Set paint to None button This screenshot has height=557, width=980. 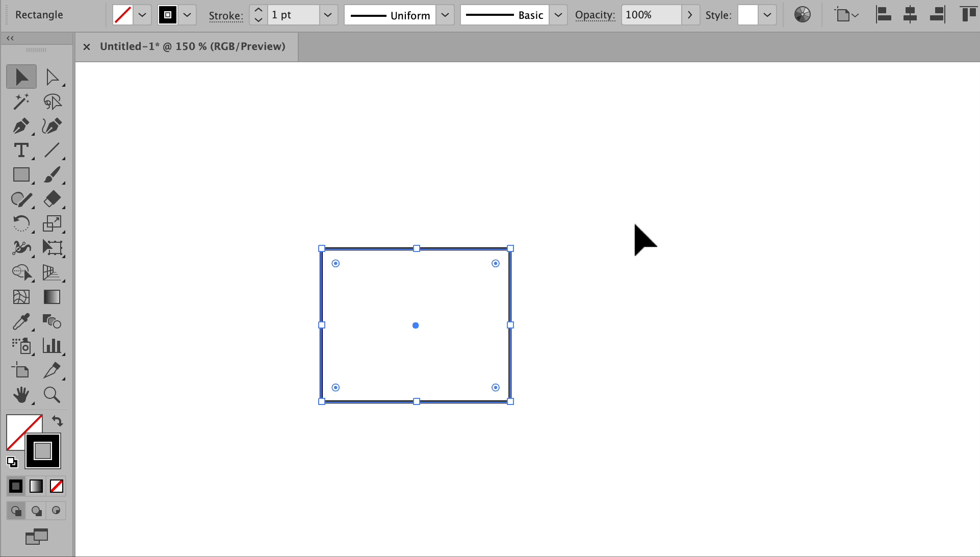57,486
